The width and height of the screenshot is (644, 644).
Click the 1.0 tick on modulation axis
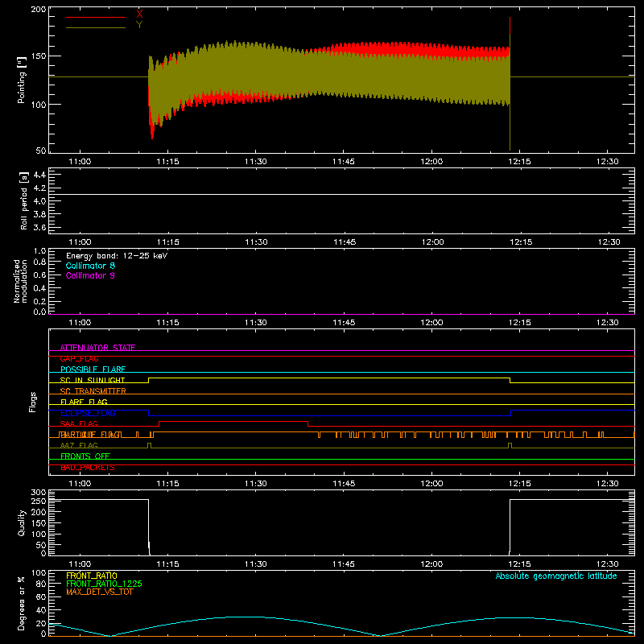tap(39, 251)
